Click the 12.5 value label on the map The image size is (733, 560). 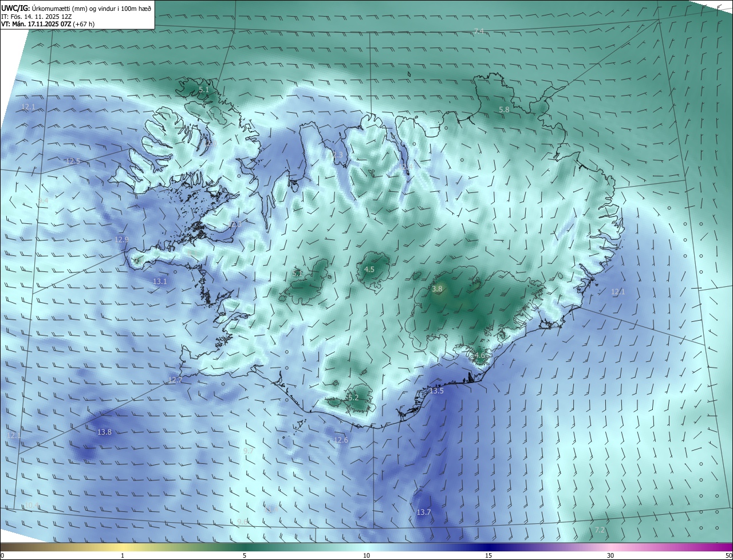[x=73, y=161]
